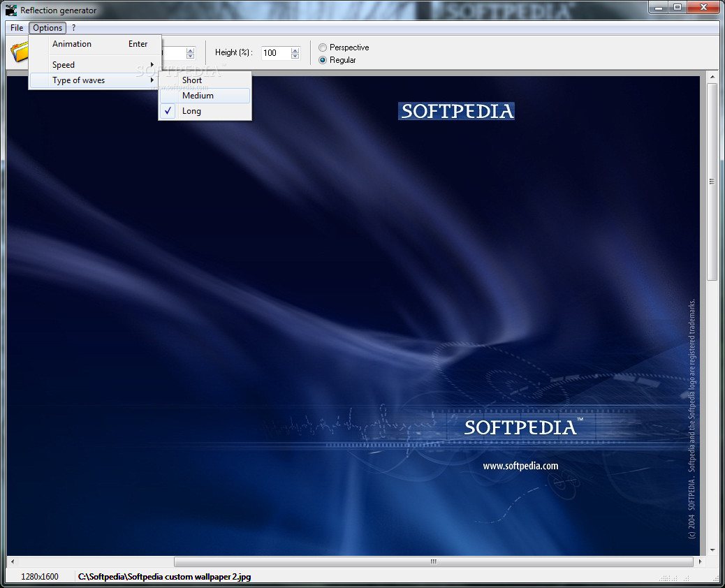Click the Height (%) input field
The width and height of the screenshot is (725, 588).
point(276,52)
